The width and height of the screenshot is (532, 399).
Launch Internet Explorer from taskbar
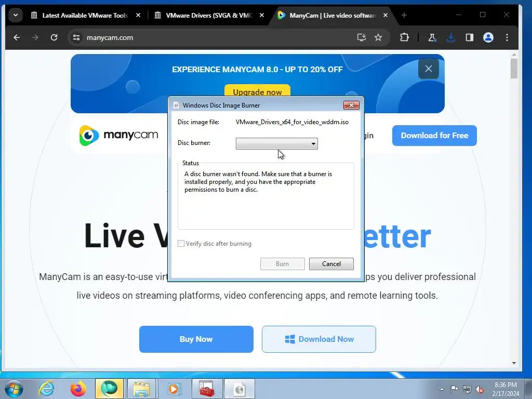[46, 389]
